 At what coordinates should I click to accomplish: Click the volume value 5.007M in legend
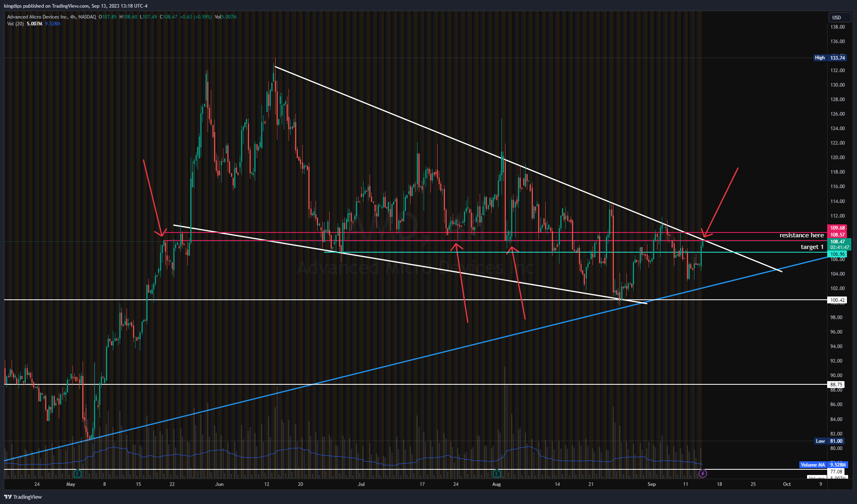pos(34,24)
